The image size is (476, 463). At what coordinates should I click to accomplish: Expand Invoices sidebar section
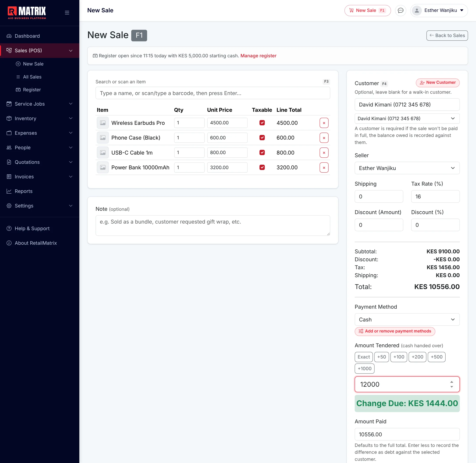tap(40, 177)
